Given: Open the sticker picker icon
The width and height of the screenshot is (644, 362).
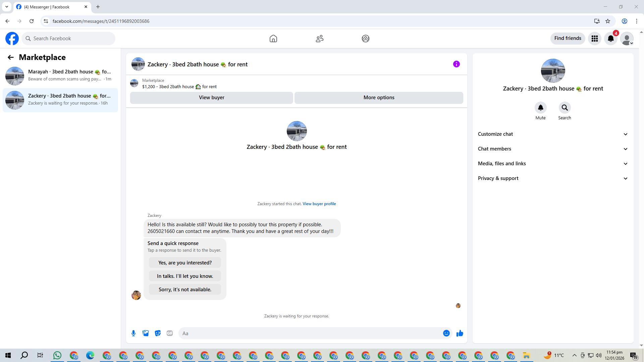Looking at the screenshot, I should point(158,333).
